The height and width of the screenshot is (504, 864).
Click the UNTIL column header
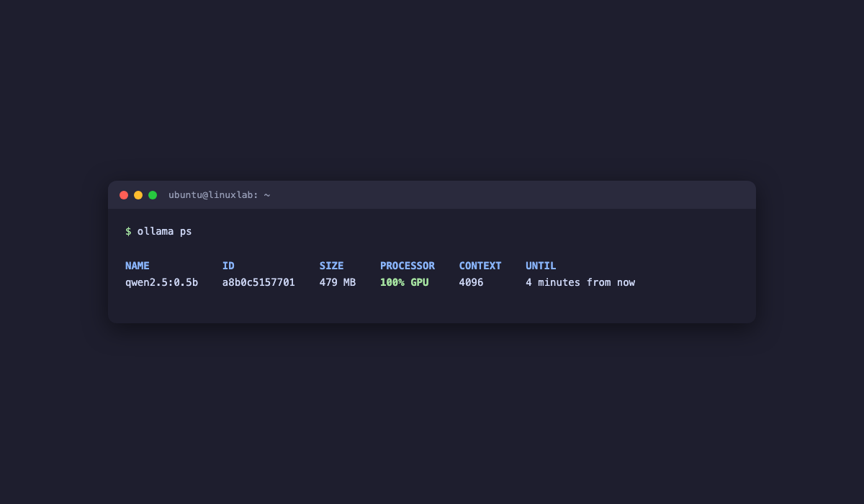541,266
